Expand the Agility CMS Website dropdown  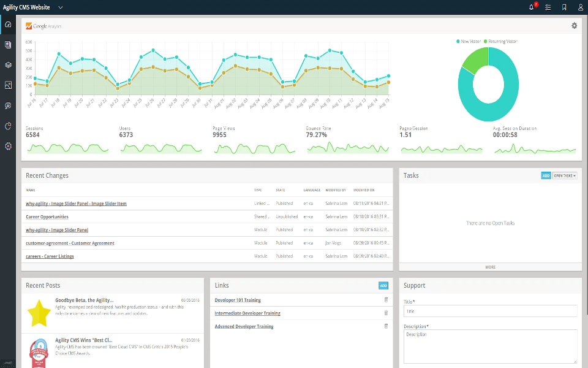pos(61,7)
